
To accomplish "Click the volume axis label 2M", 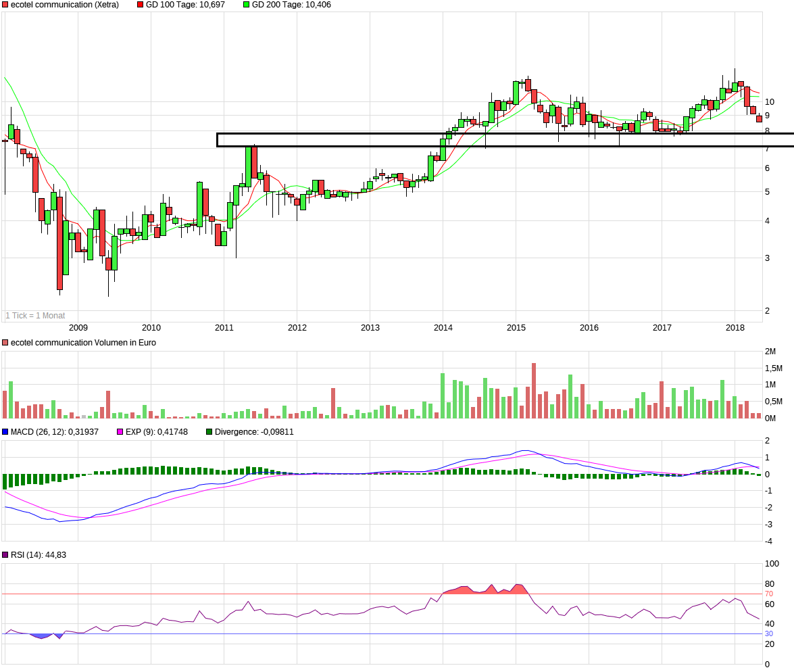I will click(x=770, y=351).
